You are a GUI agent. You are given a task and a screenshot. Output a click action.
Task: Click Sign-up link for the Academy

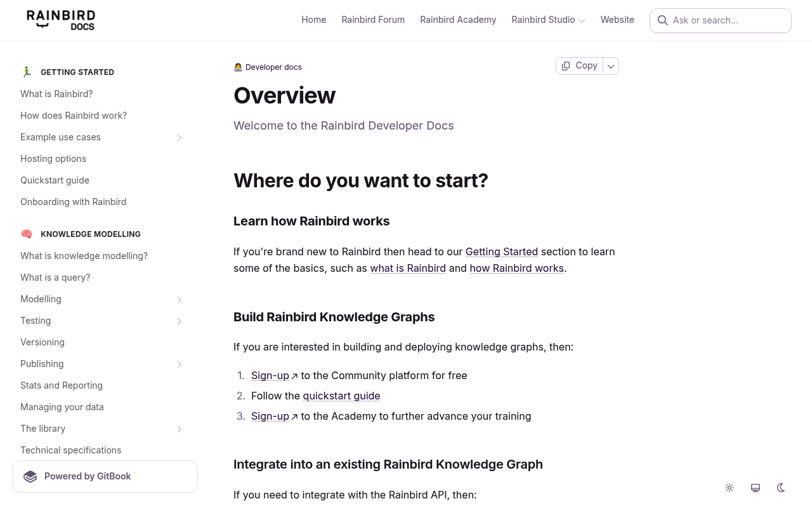270,417
